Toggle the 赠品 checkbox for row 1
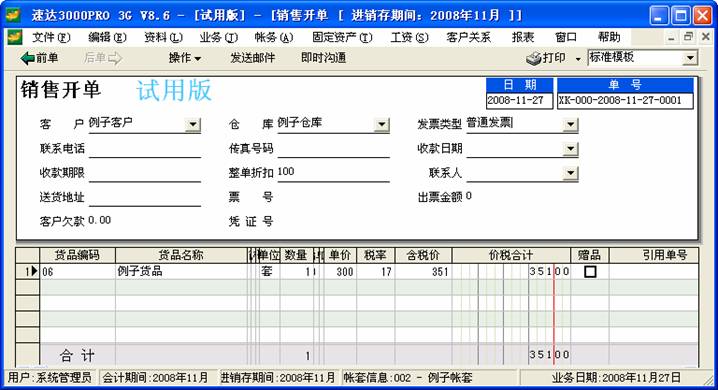This screenshot has height=390, width=718. point(590,272)
